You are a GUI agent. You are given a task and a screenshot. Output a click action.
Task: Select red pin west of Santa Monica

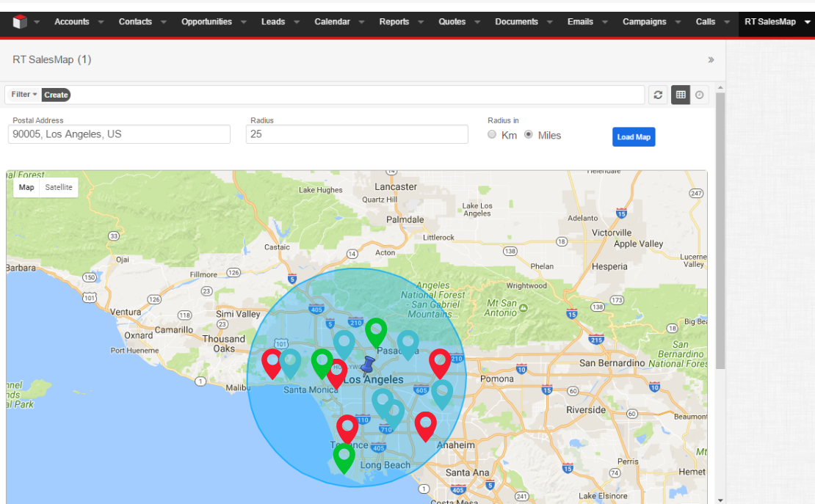[272, 364]
